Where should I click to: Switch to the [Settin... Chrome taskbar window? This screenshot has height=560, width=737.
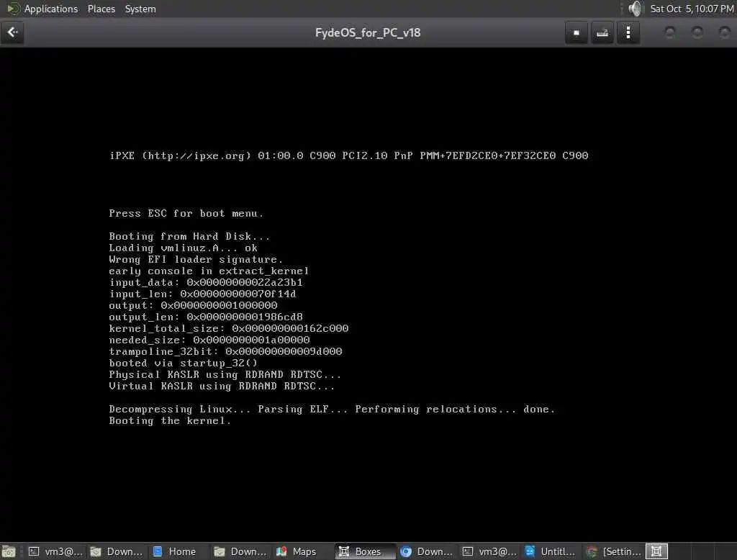coord(613,551)
